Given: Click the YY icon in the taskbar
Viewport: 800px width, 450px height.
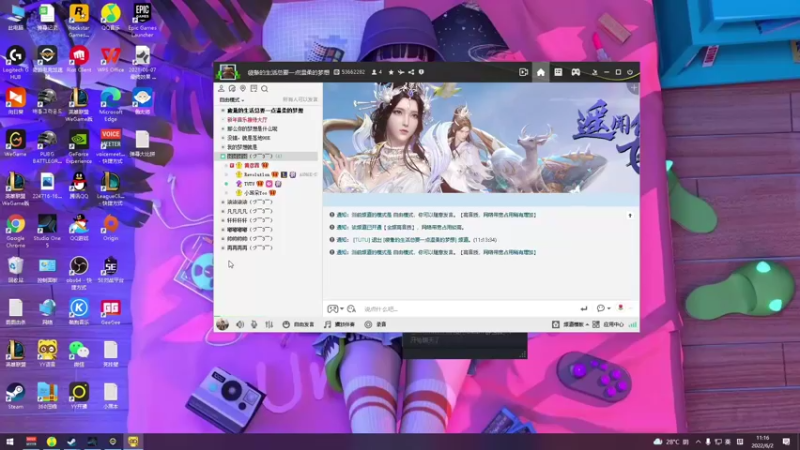Looking at the screenshot, I should (x=133, y=441).
